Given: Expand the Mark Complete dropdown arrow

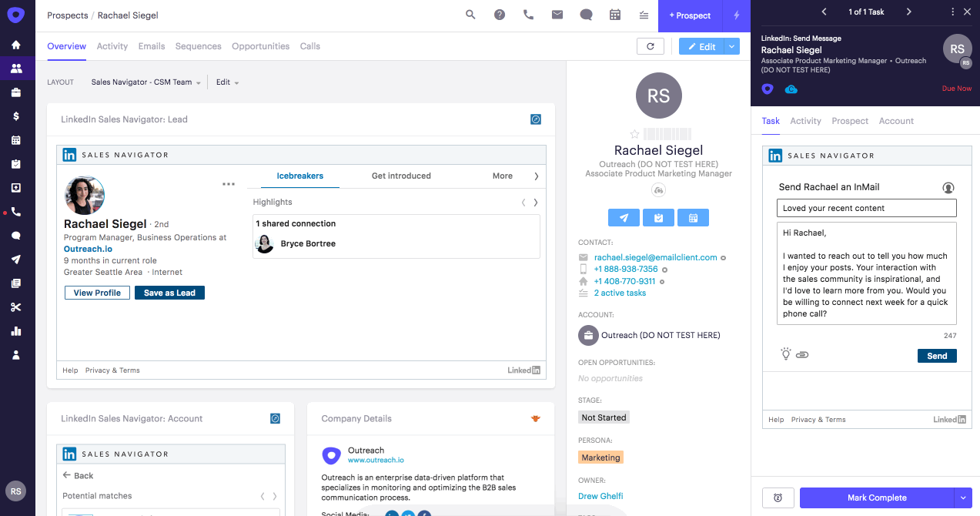Looking at the screenshot, I should coord(962,498).
